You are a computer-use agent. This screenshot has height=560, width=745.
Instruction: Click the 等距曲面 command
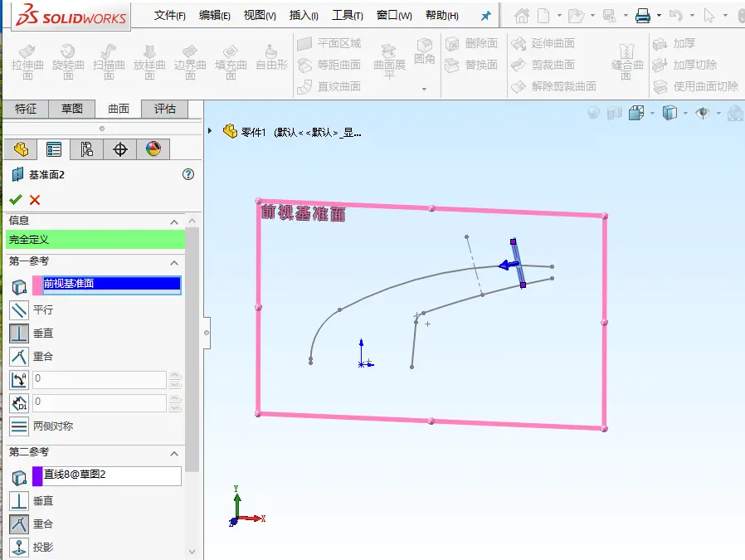(329, 65)
